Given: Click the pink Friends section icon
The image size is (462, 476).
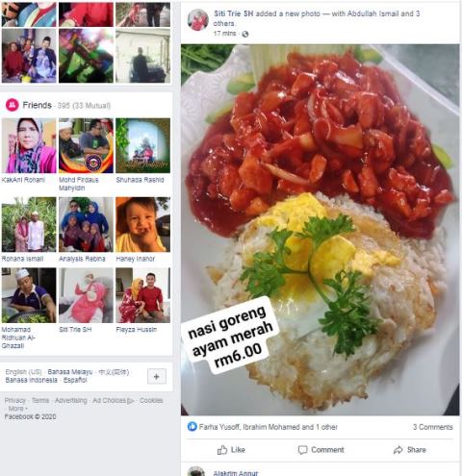Looking at the screenshot, I should pyautogui.click(x=13, y=105).
